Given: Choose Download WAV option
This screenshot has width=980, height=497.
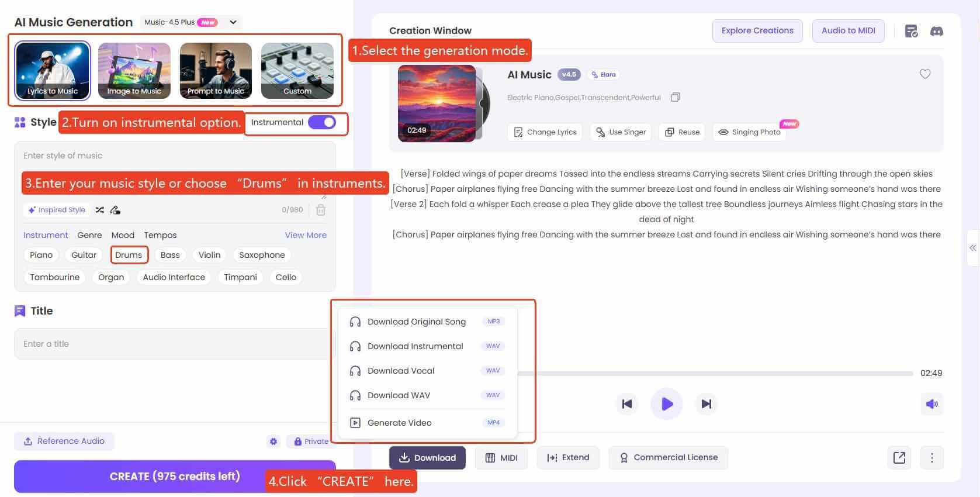Looking at the screenshot, I should [427, 395].
